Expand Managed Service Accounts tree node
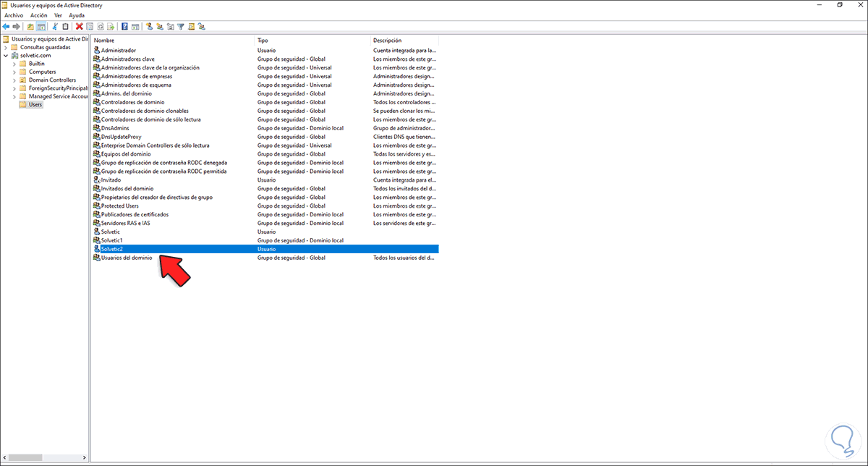 [x=14, y=96]
